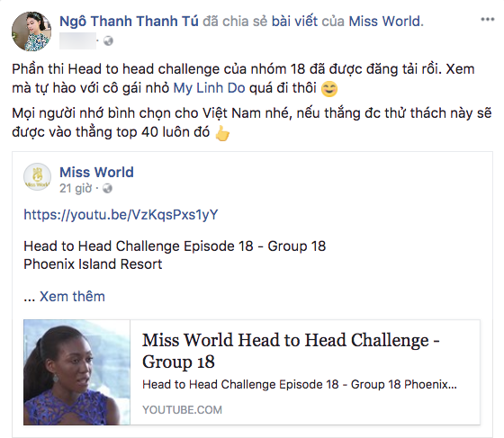The height and width of the screenshot is (438, 504).
Task: Open the youtu.be/VzKqsPxs1yY link
Action: (x=121, y=215)
